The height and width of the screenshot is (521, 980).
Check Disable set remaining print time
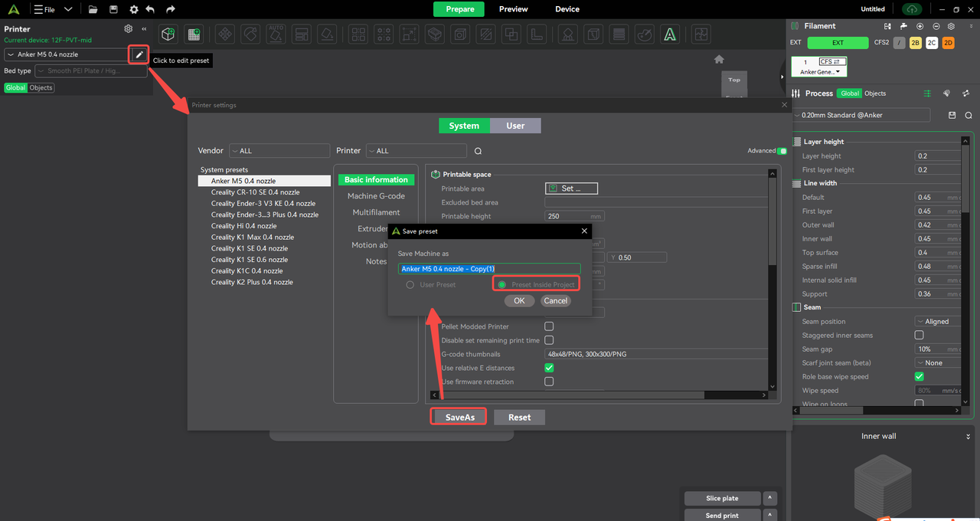549,340
